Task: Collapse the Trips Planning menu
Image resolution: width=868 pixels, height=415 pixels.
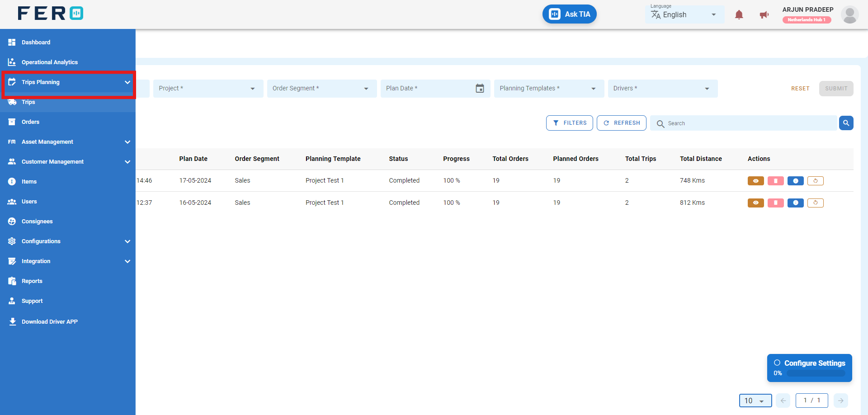Action: click(x=69, y=82)
